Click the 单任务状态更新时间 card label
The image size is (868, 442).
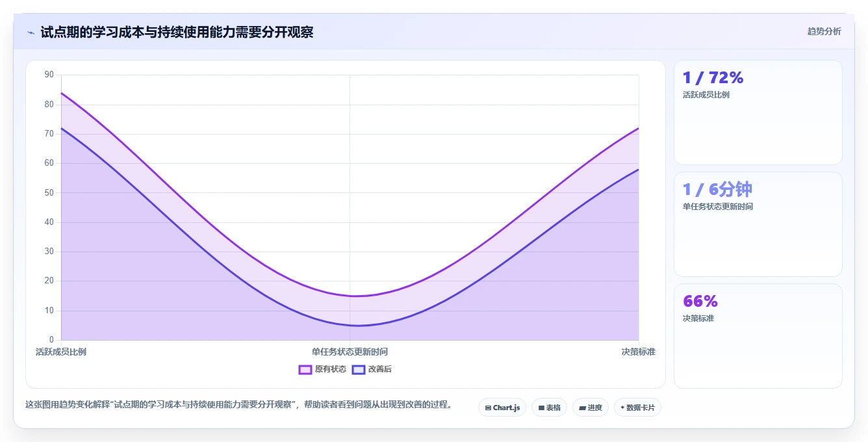pos(717,207)
